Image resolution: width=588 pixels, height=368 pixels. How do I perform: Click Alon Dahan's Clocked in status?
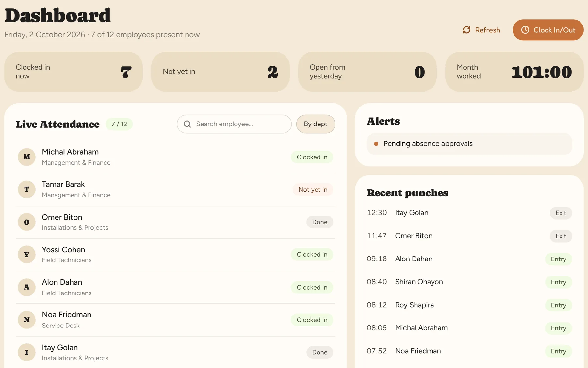(312, 287)
